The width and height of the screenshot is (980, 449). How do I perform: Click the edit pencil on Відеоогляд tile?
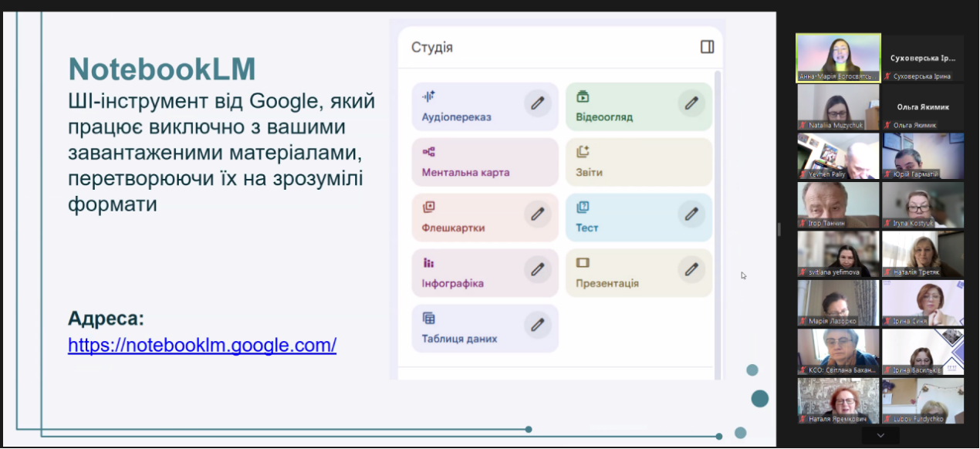(691, 103)
